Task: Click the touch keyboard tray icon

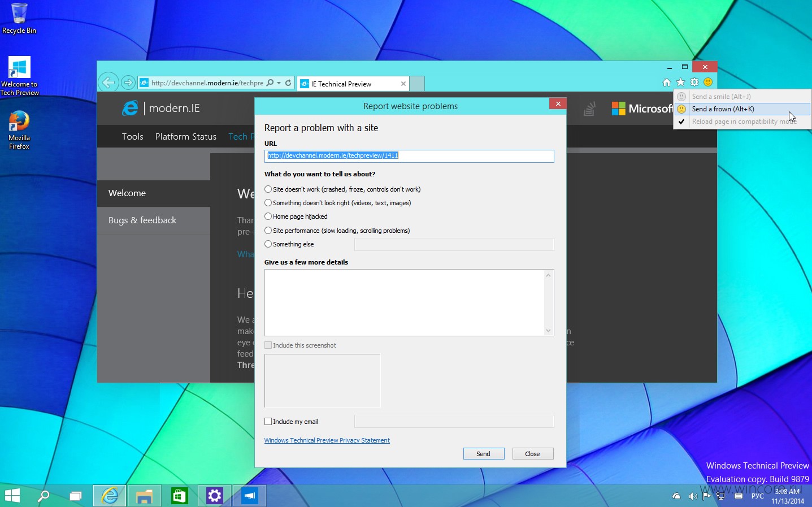Action: point(739,496)
